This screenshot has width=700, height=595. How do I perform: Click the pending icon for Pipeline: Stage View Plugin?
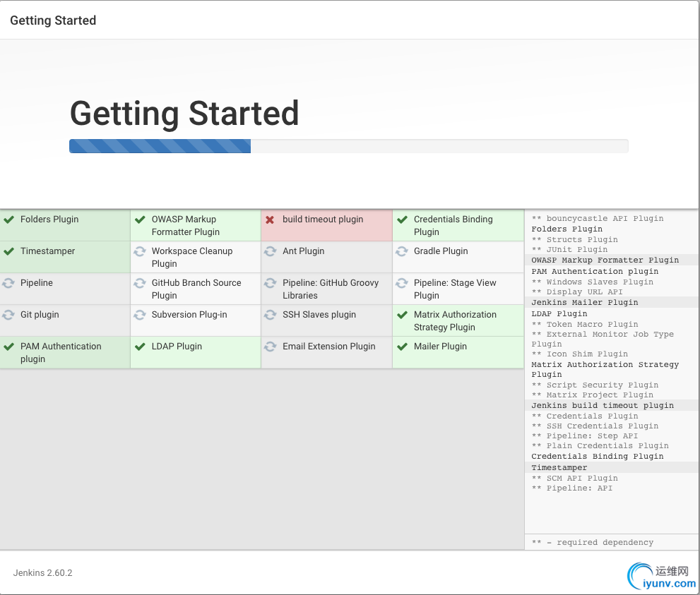tap(402, 283)
